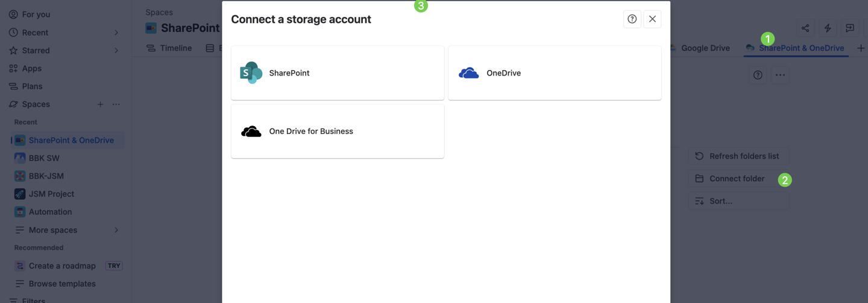The width and height of the screenshot is (868, 303).
Task: Click the TRY badge next to Create a roadmap
Action: (x=114, y=266)
